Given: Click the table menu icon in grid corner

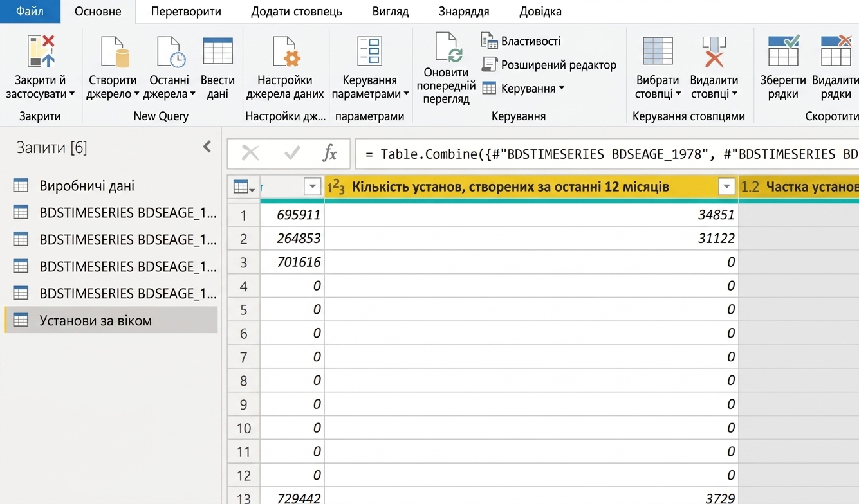Looking at the screenshot, I should click(x=243, y=187).
